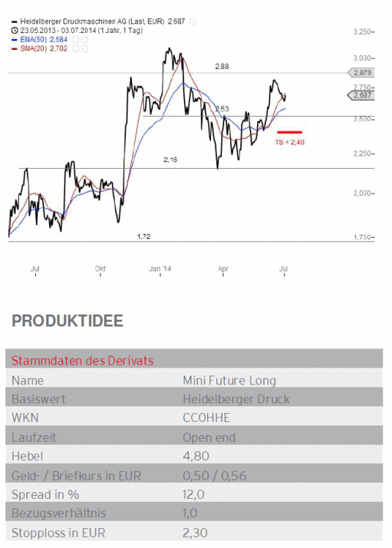
Task: Remove the SMA(20) indicator with its X icon
Action: (x=84, y=48)
